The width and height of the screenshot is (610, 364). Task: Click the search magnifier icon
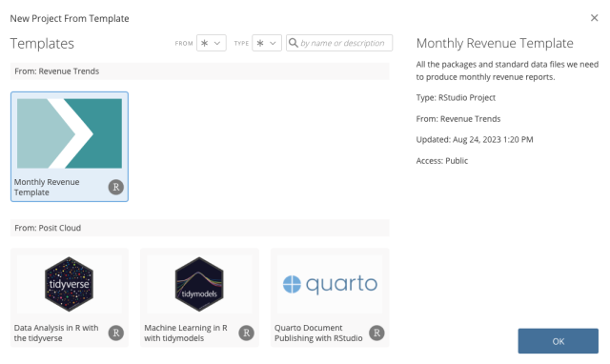pyautogui.click(x=294, y=43)
